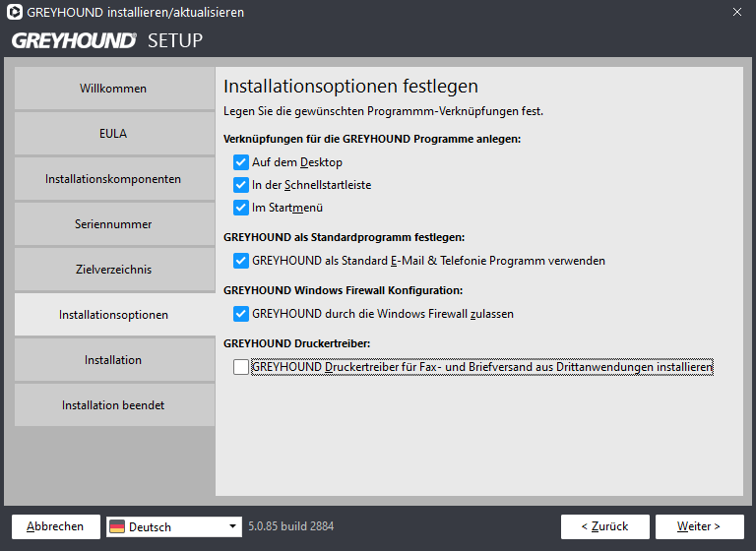This screenshot has width=756, height=551.
Task: Open the Deutsch language dropdown
Action: coord(174,526)
